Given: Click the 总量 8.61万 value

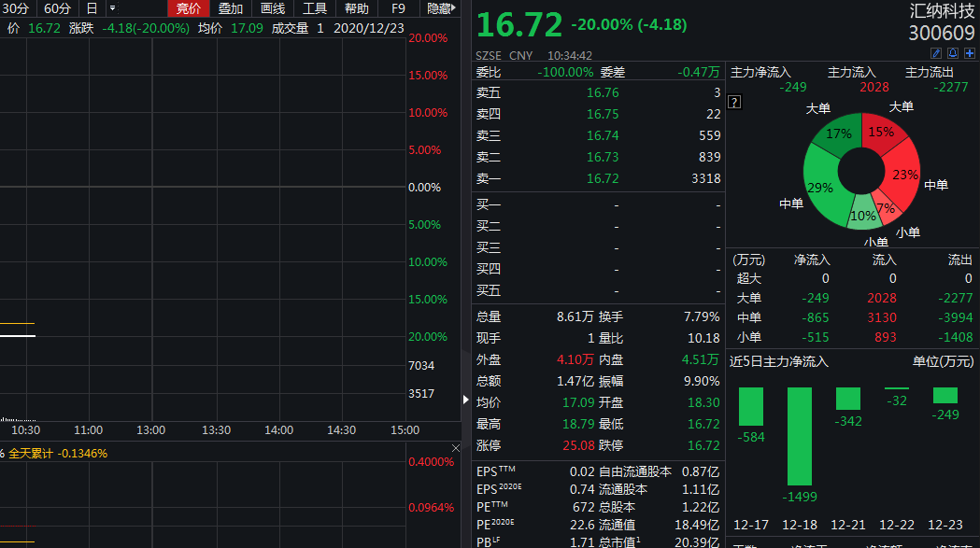Looking at the screenshot, I should pyautogui.click(x=575, y=316).
